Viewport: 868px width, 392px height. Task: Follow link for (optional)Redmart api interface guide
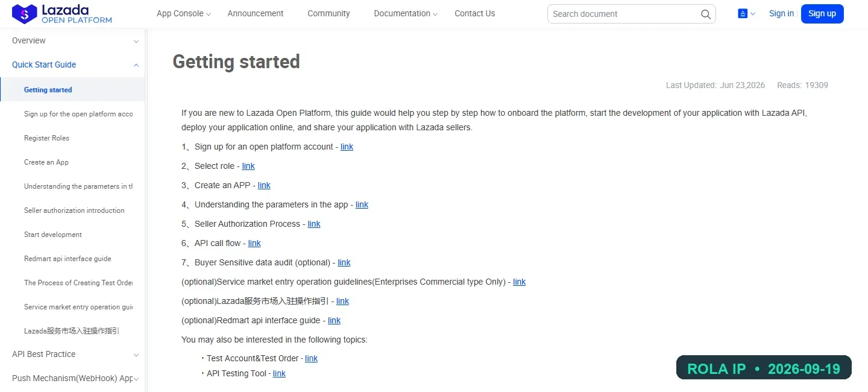tap(334, 320)
